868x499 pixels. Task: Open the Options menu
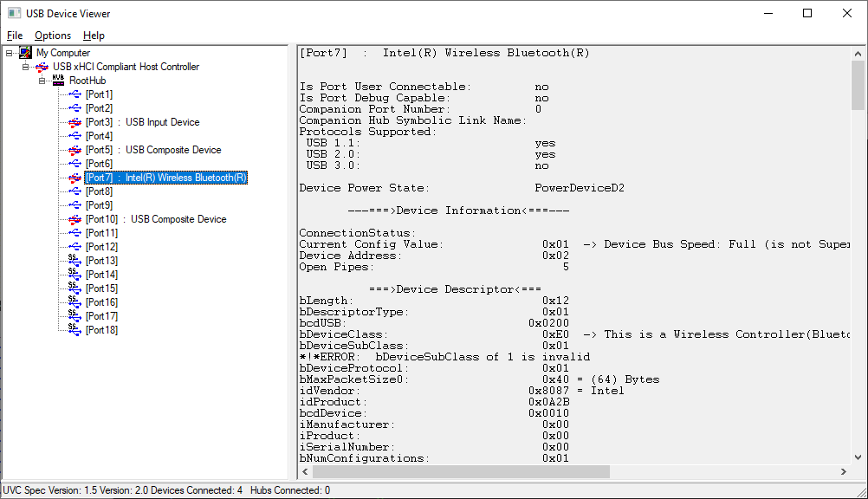tap(53, 36)
